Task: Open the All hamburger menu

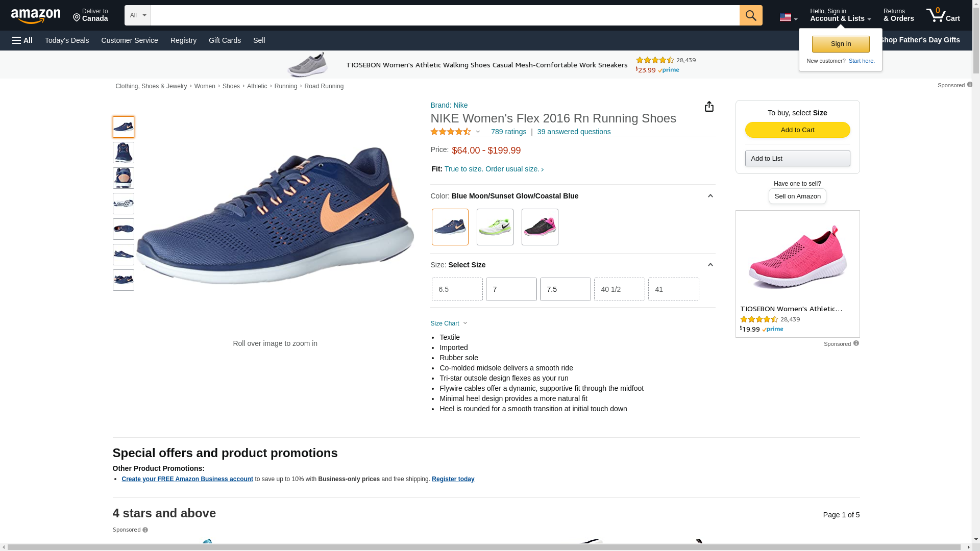Action: (22, 40)
